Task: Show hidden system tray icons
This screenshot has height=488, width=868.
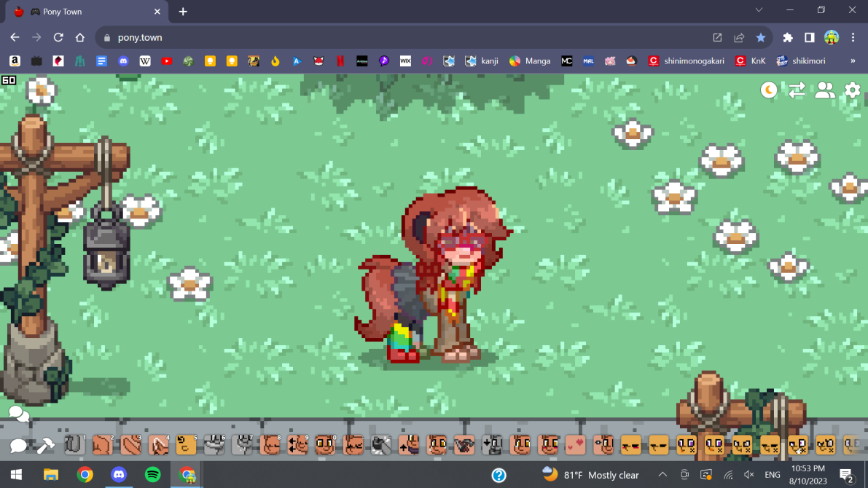Action: point(662,475)
